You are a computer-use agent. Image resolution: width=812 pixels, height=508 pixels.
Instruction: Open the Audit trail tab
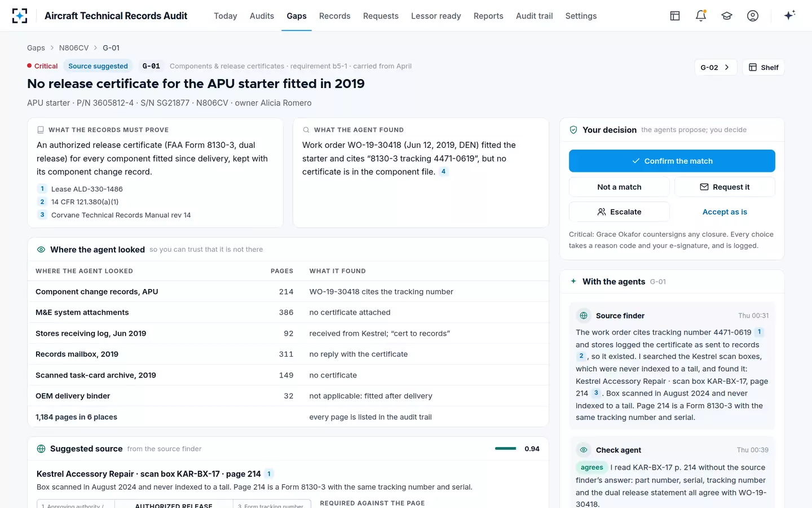click(535, 16)
